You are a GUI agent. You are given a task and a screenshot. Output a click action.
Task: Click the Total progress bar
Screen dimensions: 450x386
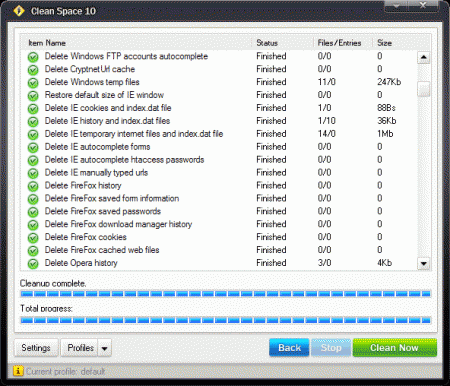coord(225,320)
